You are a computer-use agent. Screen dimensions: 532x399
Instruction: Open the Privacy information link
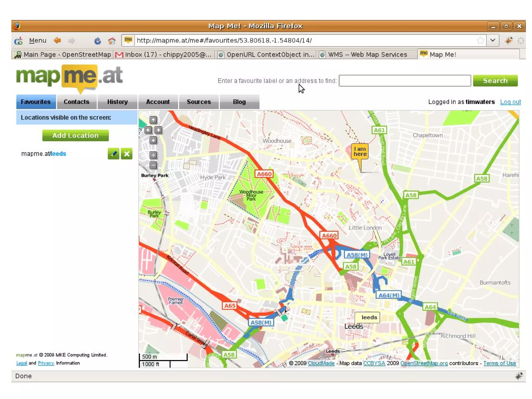[x=46, y=363]
